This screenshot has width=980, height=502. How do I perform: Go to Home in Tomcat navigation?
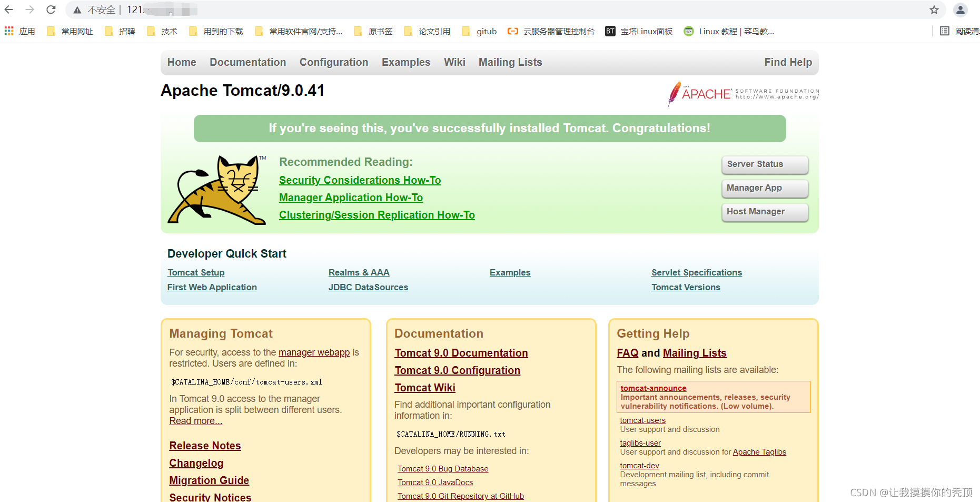click(182, 62)
